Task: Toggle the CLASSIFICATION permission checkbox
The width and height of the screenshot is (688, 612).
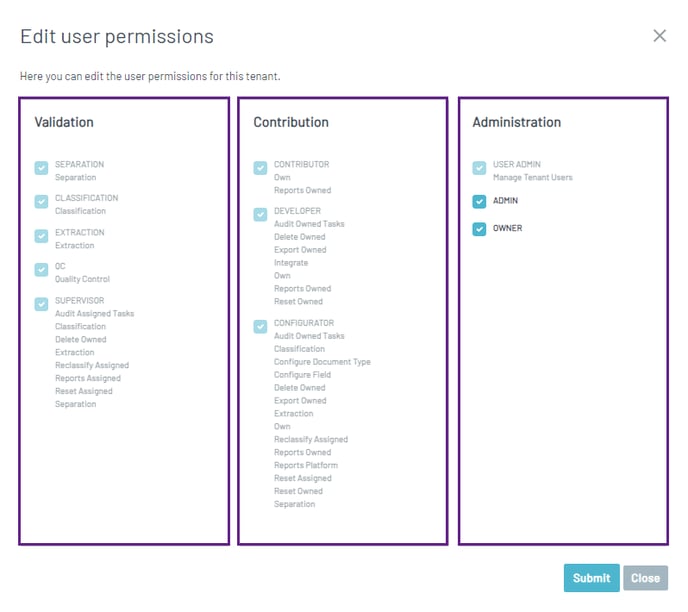Action: tap(41, 202)
